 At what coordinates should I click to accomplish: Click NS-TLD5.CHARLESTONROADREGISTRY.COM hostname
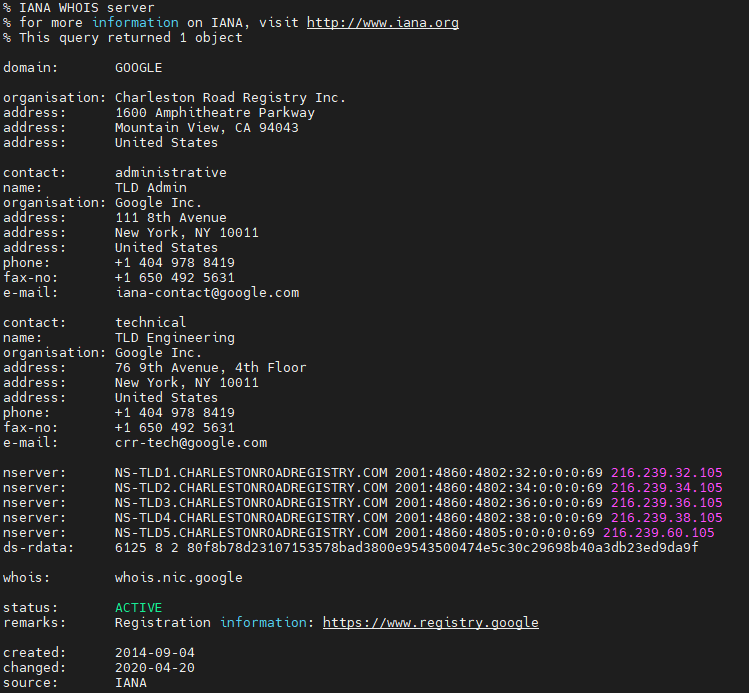pos(251,533)
